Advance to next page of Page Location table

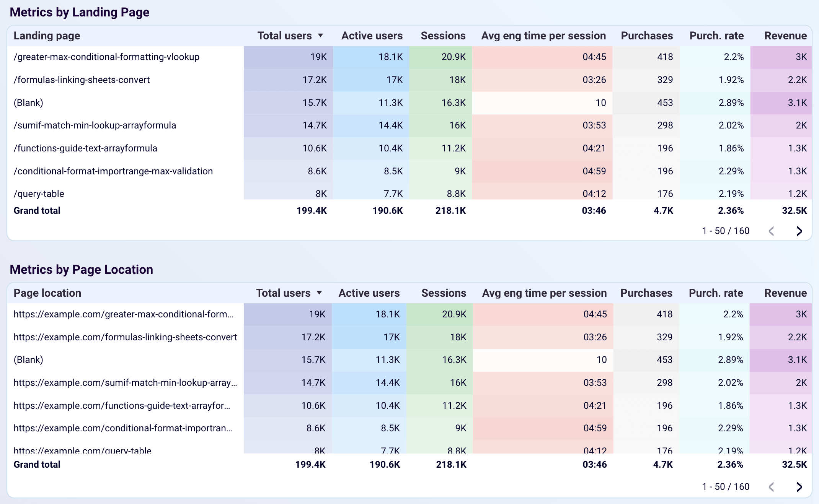(x=799, y=487)
